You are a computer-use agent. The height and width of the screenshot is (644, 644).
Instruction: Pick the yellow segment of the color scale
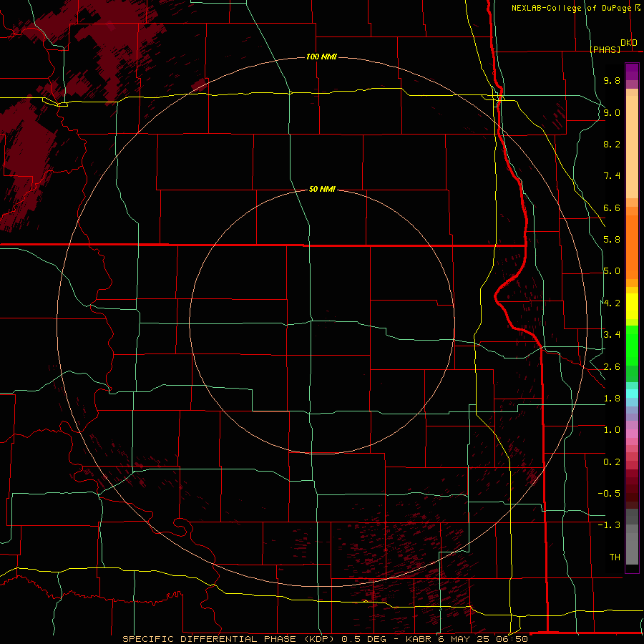tap(632, 306)
